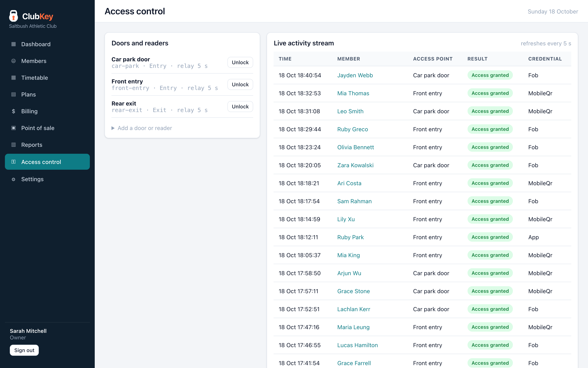This screenshot has height=368, width=588.
Task: Open Ruby Greco member link
Action: (353, 129)
